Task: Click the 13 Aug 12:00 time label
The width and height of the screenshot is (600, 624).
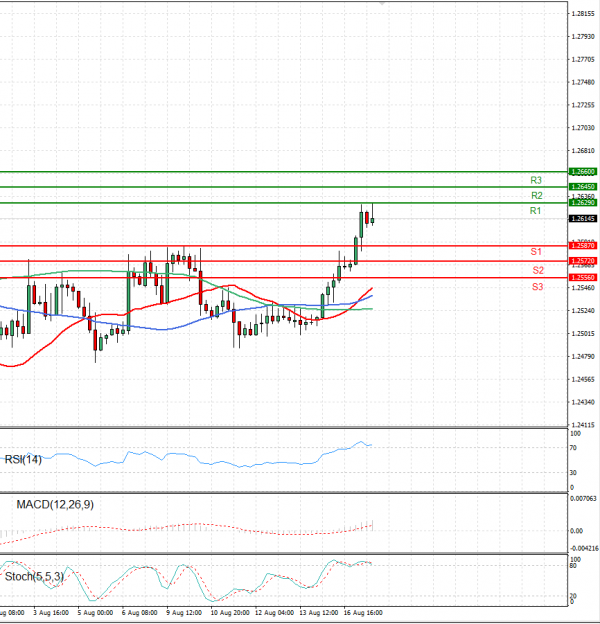Action: pos(319,612)
